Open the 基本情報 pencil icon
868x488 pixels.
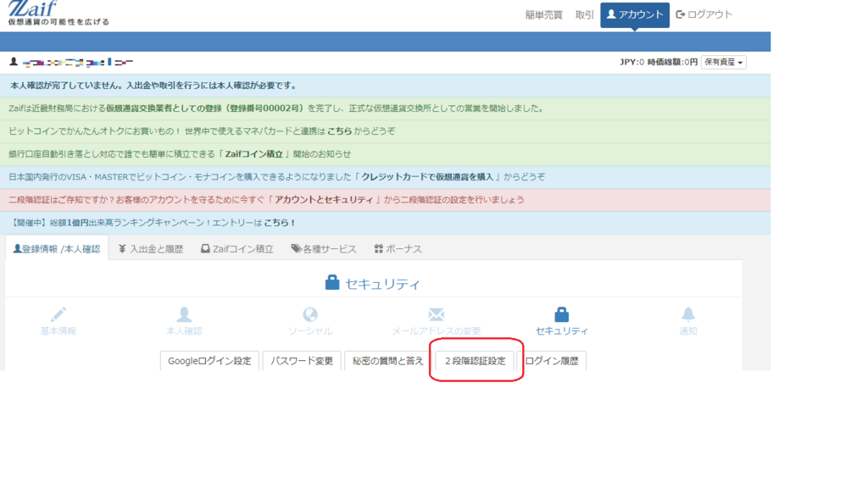(58, 315)
